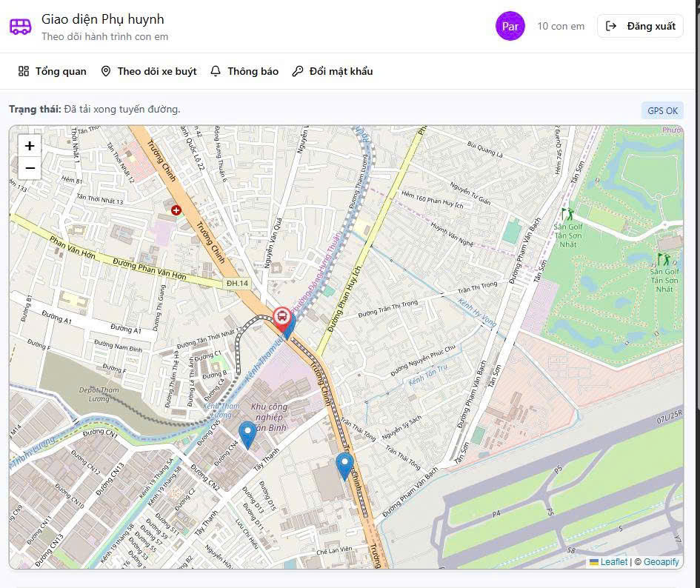Open the Leaflet attribution link

(x=613, y=562)
